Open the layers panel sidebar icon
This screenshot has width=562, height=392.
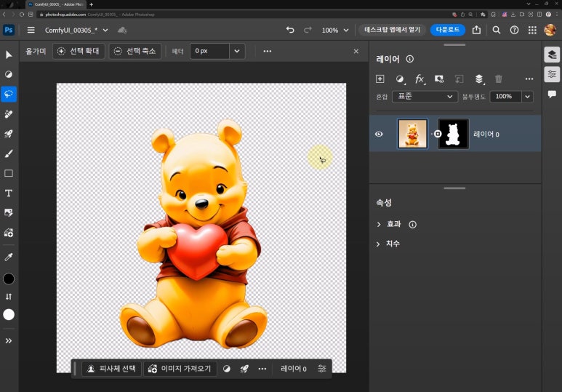tap(552, 55)
